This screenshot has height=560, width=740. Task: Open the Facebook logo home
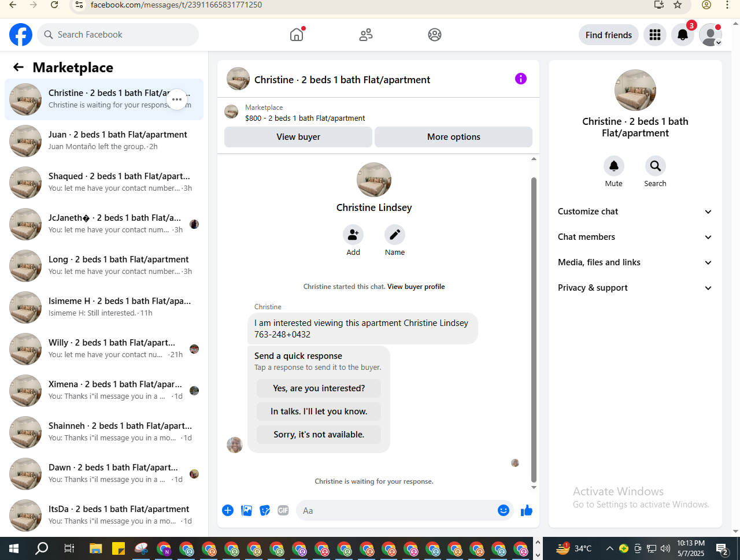click(x=21, y=35)
